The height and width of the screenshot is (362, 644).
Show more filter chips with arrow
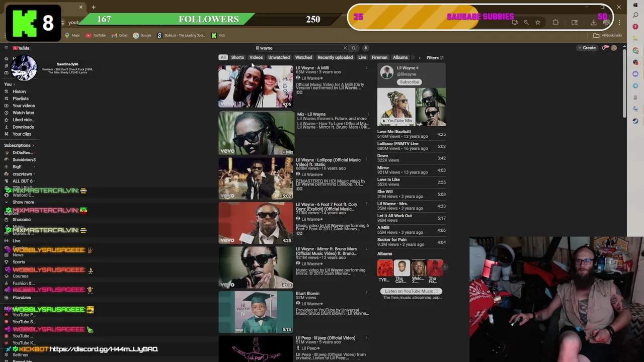point(420,58)
